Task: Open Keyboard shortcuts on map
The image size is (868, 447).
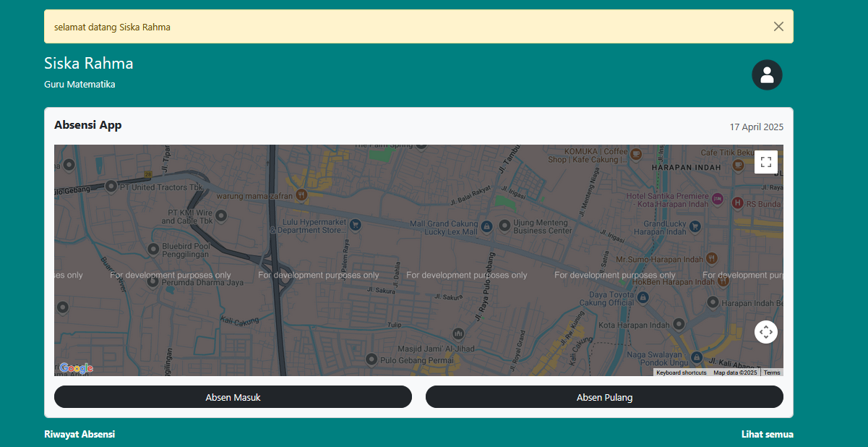Action: click(681, 372)
